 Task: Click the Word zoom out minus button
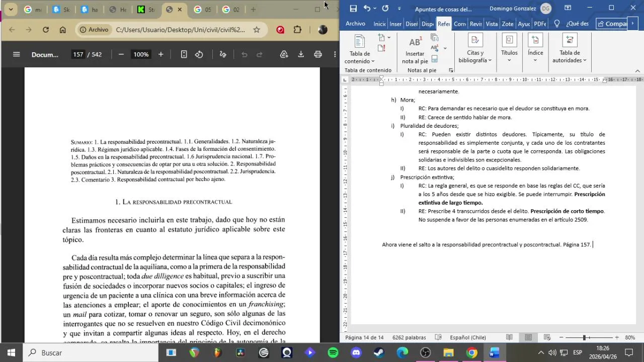click(561, 338)
